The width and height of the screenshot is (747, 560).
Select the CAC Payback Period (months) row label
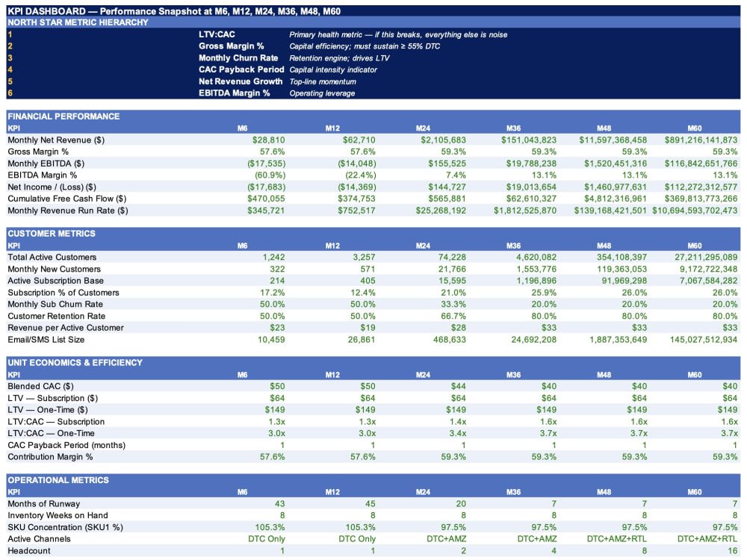(66, 445)
